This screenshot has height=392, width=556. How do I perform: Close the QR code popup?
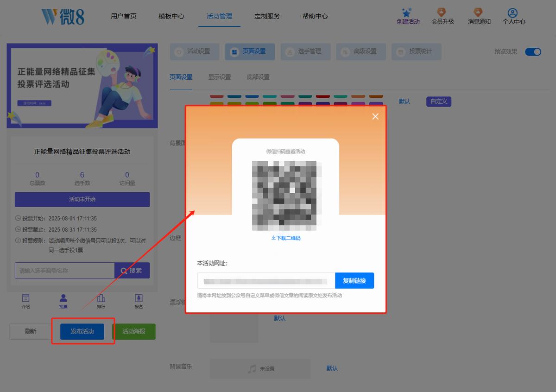click(x=375, y=116)
